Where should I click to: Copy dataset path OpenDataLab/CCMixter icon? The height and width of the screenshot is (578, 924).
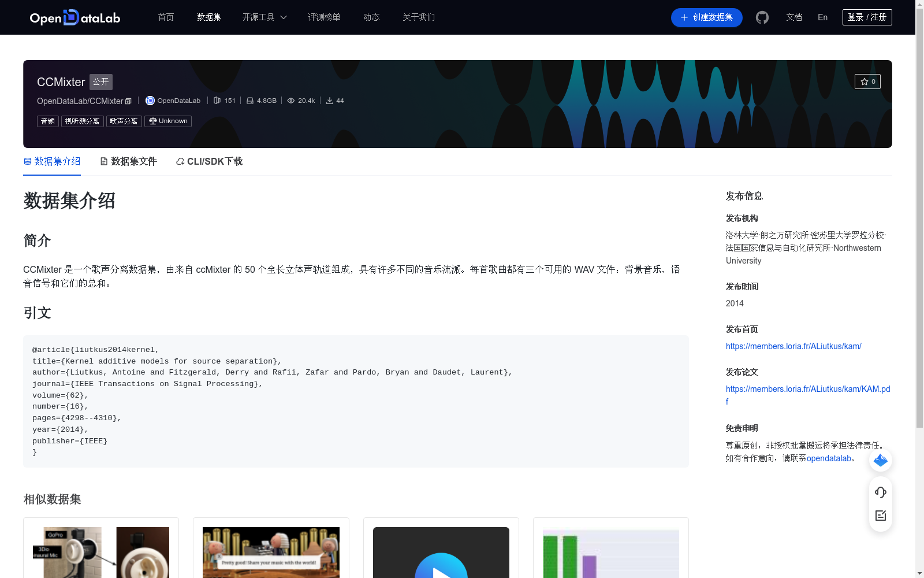(128, 101)
